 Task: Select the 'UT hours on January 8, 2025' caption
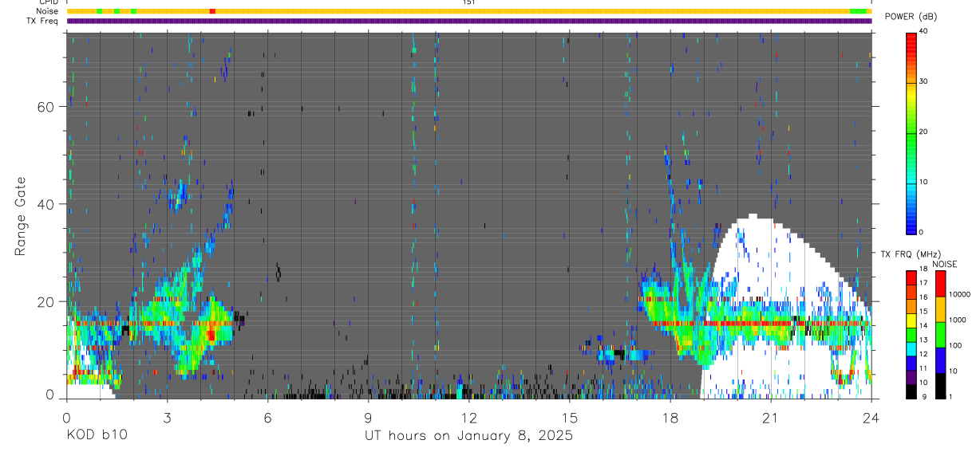pyautogui.click(x=468, y=436)
